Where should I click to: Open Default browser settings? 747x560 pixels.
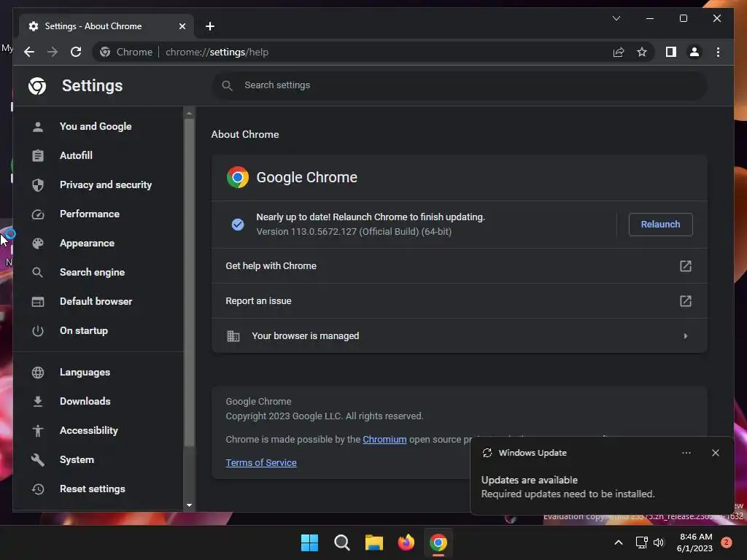(98, 301)
